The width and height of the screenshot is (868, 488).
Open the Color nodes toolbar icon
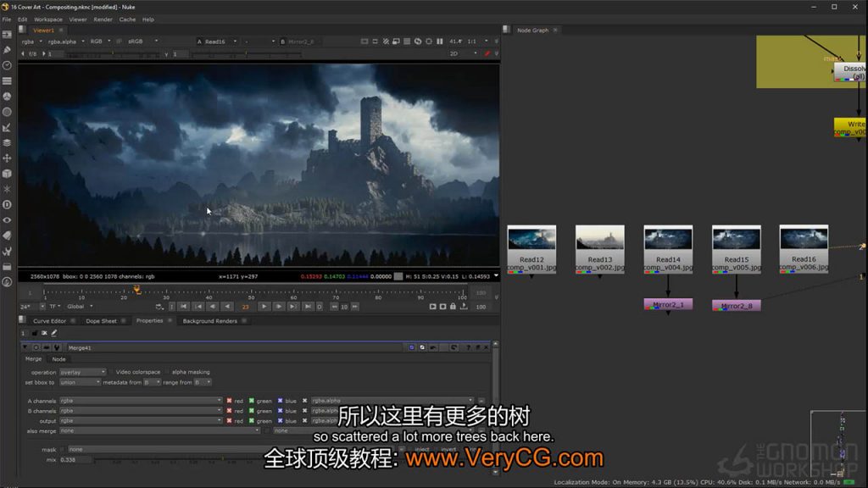click(7, 97)
